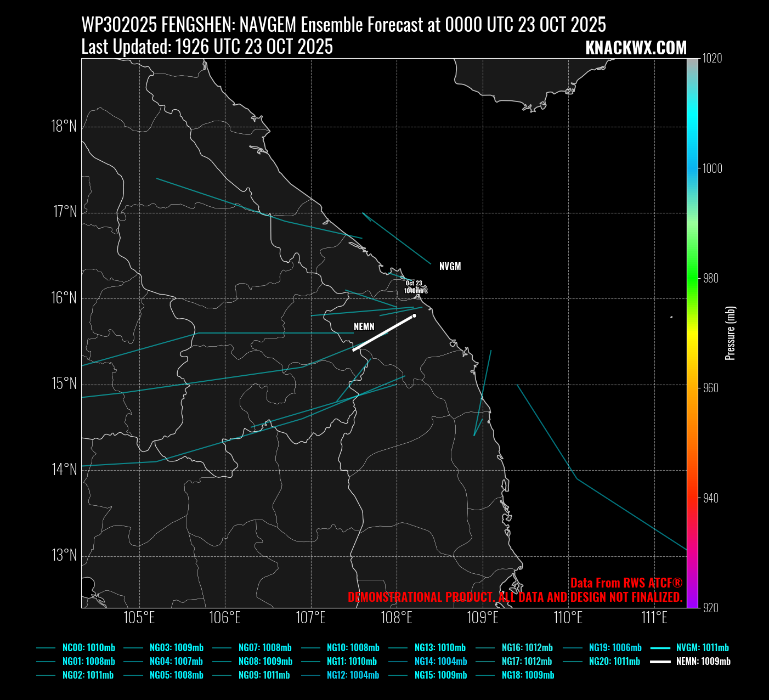Image resolution: width=769 pixels, height=700 pixels.
Task: Click the Data From RWS ATCF credit
Action: click(626, 583)
